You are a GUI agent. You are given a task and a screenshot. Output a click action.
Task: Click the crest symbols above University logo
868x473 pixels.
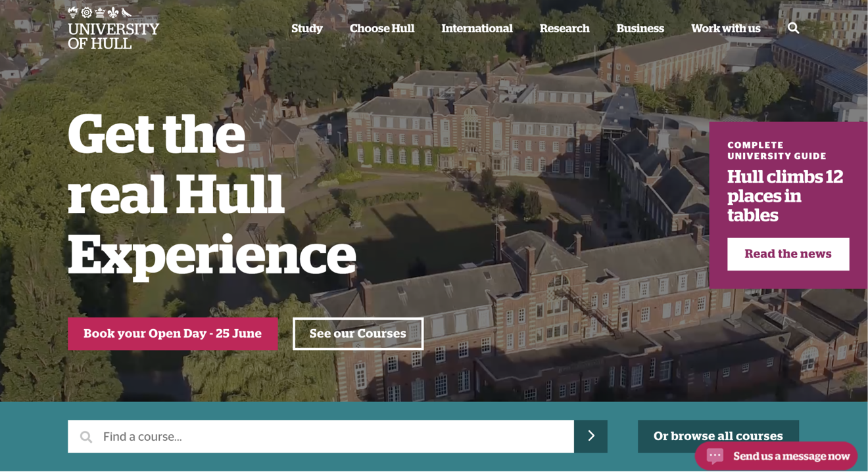click(x=100, y=12)
